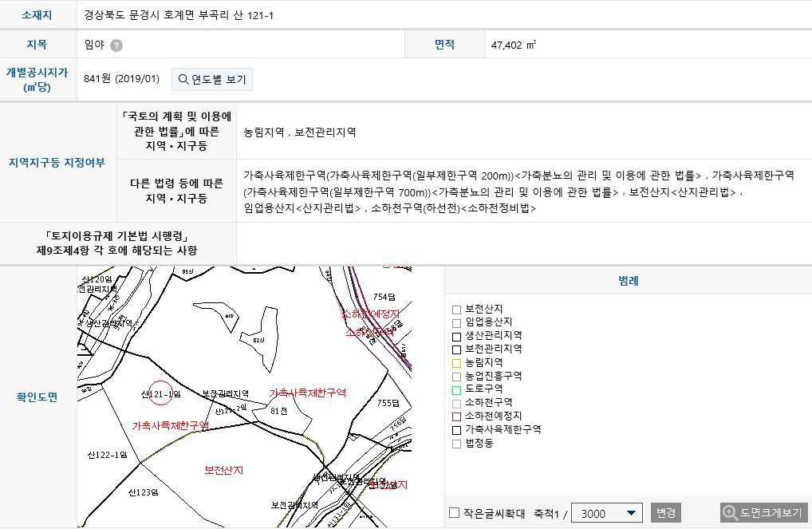812x529 pixels.
Task: Click the magnifier icon in 연도별 보기 button
Action: tap(183, 79)
